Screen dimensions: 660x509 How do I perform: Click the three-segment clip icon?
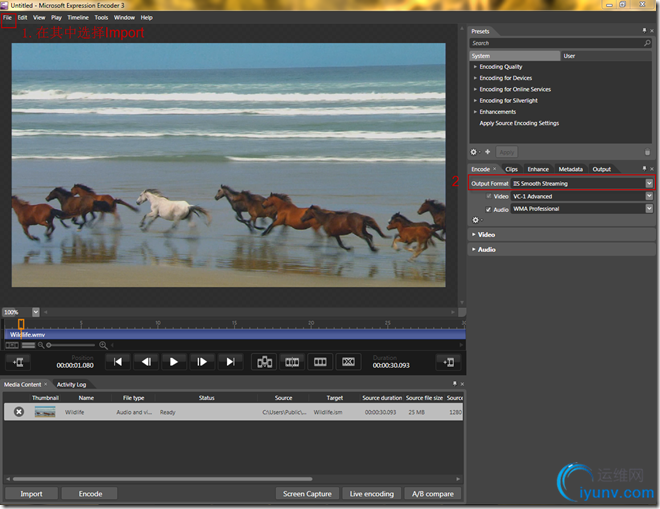point(320,362)
